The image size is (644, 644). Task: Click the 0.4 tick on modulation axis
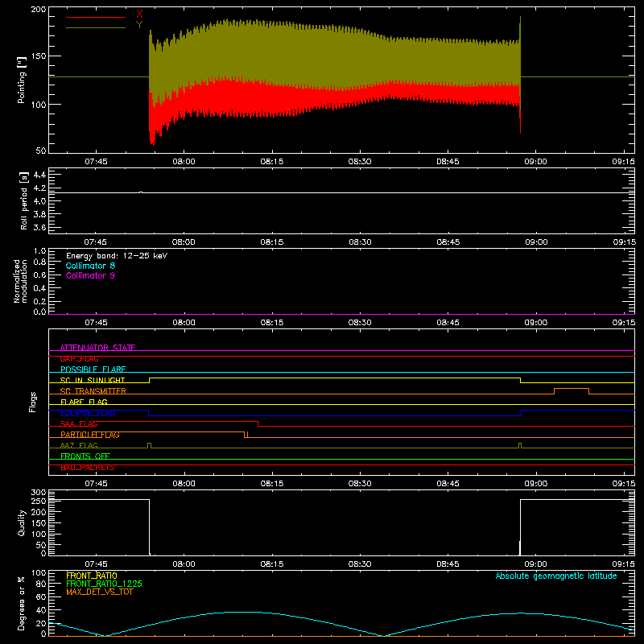(x=39, y=288)
